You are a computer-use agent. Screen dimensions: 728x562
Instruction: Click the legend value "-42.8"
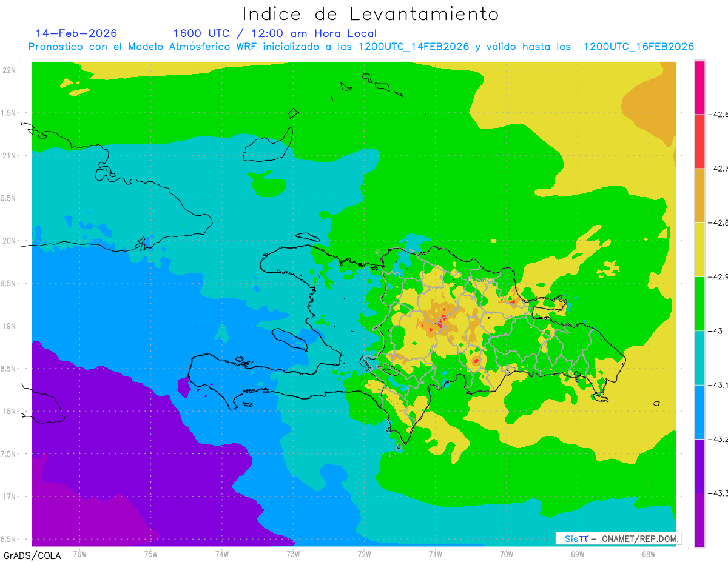[x=720, y=222]
